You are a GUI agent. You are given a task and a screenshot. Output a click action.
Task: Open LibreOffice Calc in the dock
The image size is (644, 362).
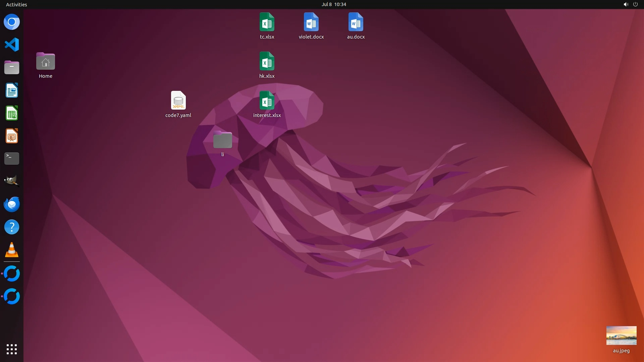(x=12, y=113)
